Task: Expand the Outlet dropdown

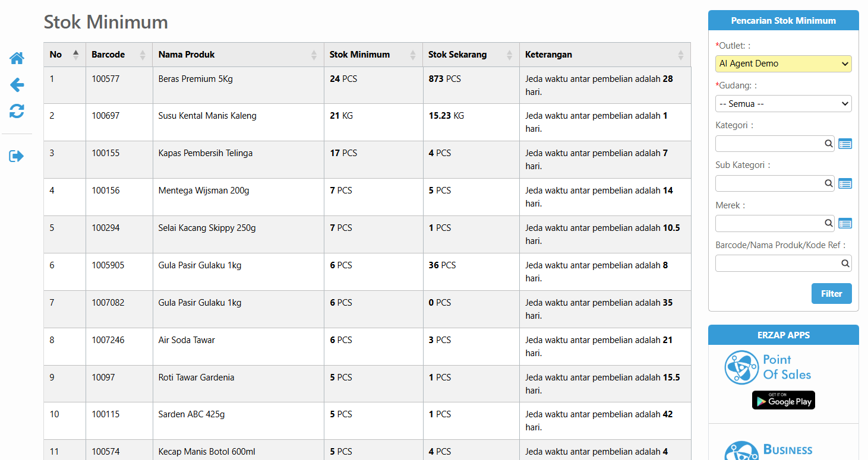Action: 783,64
